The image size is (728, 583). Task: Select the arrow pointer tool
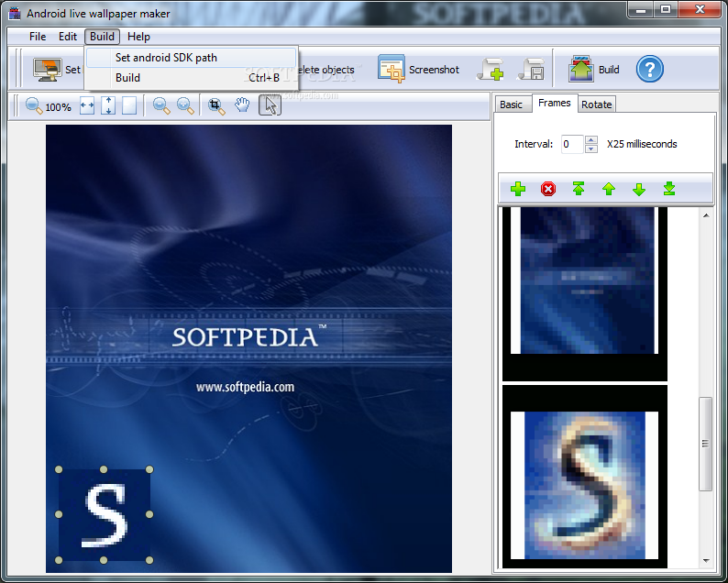coord(270,105)
